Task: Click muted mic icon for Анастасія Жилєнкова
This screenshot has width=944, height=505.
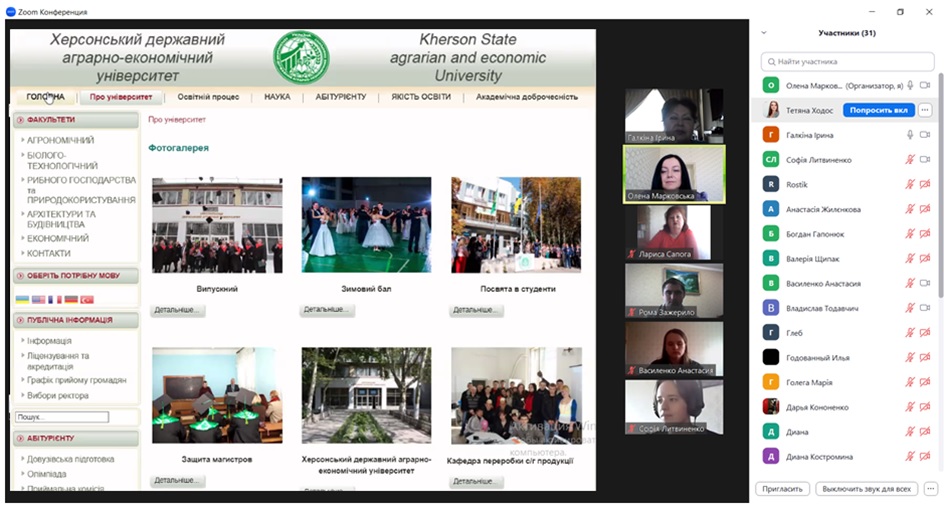Action: click(x=910, y=209)
